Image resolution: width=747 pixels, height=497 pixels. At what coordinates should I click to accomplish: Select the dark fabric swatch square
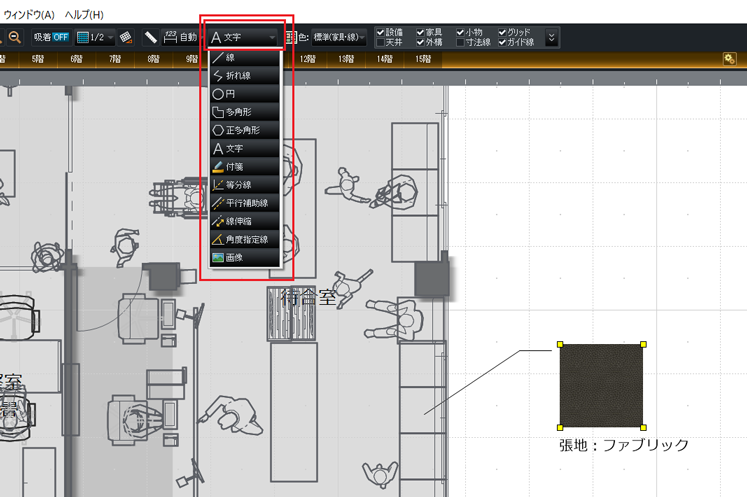[602, 386]
